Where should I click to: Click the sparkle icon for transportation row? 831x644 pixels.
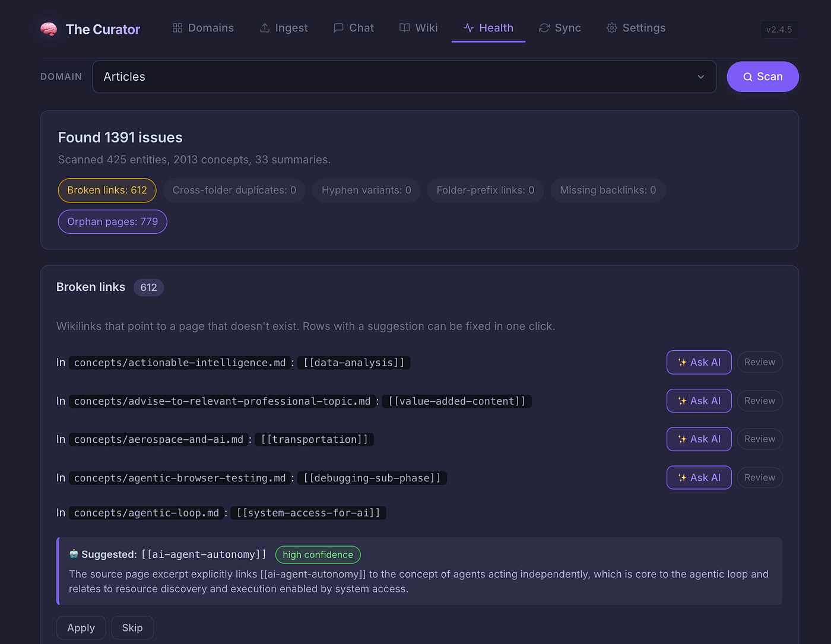[683, 439]
